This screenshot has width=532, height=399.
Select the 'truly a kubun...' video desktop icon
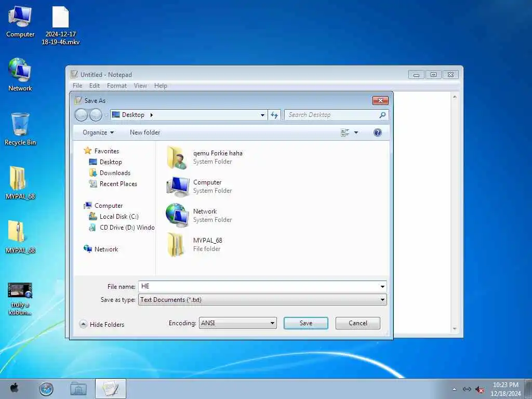pos(20,299)
